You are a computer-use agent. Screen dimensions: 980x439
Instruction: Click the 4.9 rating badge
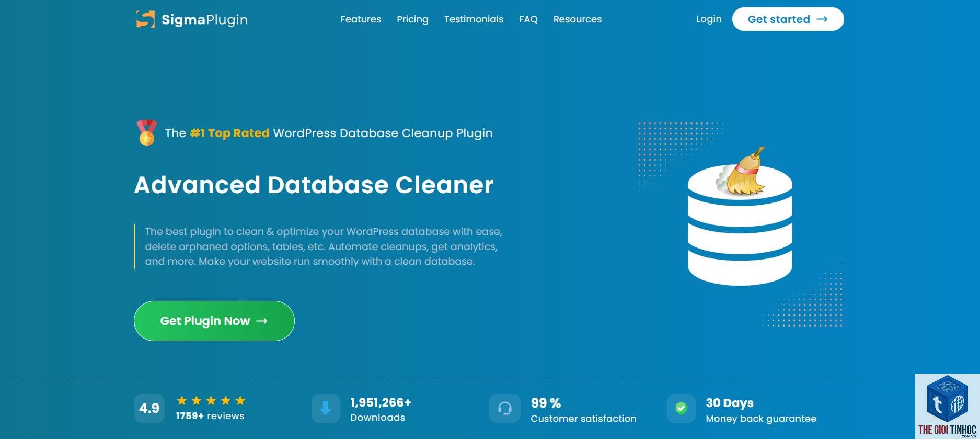point(149,408)
